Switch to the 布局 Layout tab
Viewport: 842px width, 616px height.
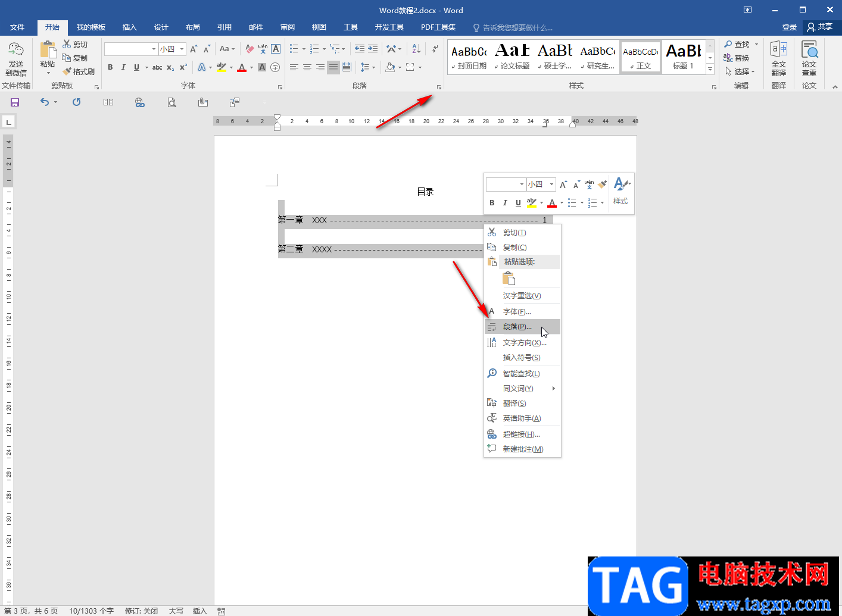click(x=192, y=27)
